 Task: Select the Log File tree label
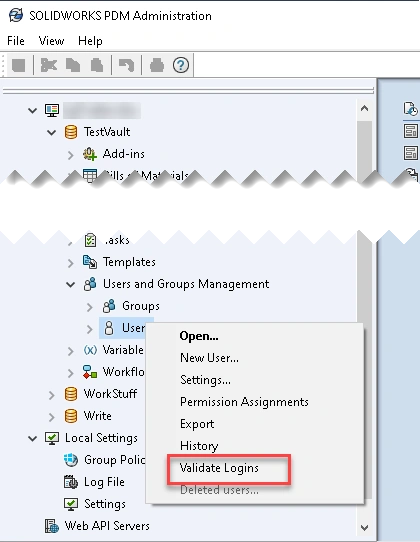pyautogui.click(x=104, y=482)
